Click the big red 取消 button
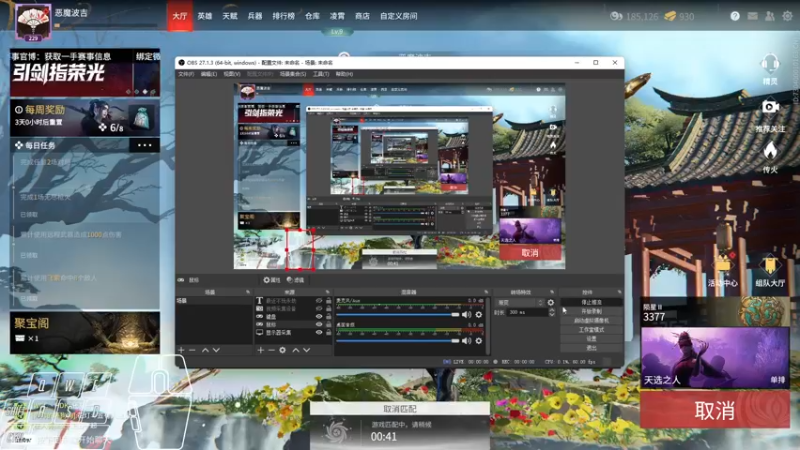The height and width of the screenshot is (450, 800). click(x=715, y=410)
